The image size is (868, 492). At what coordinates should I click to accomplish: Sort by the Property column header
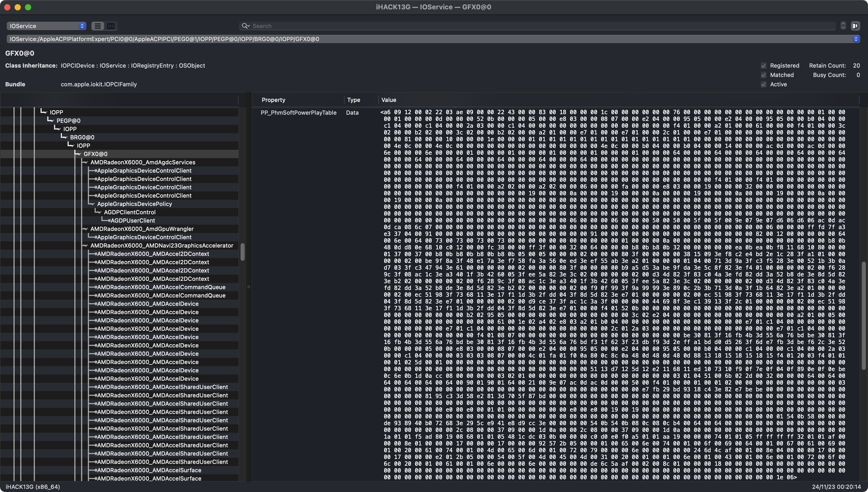273,100
